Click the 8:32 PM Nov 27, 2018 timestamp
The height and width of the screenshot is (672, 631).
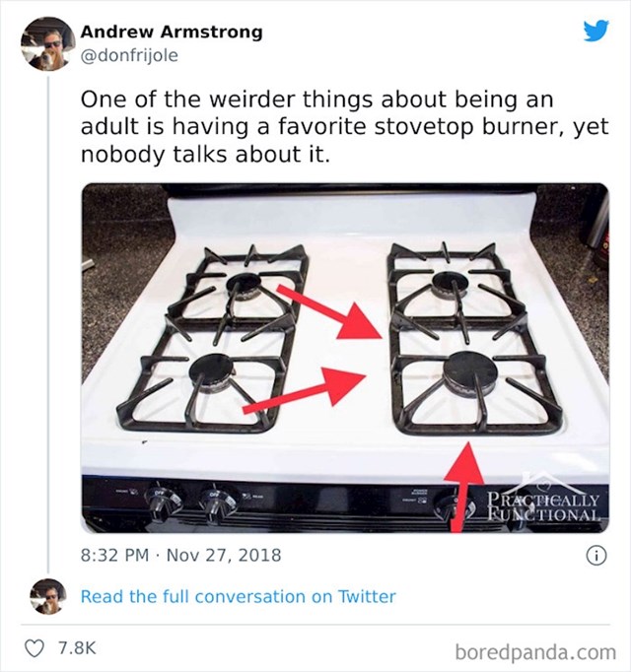(181, 556)
